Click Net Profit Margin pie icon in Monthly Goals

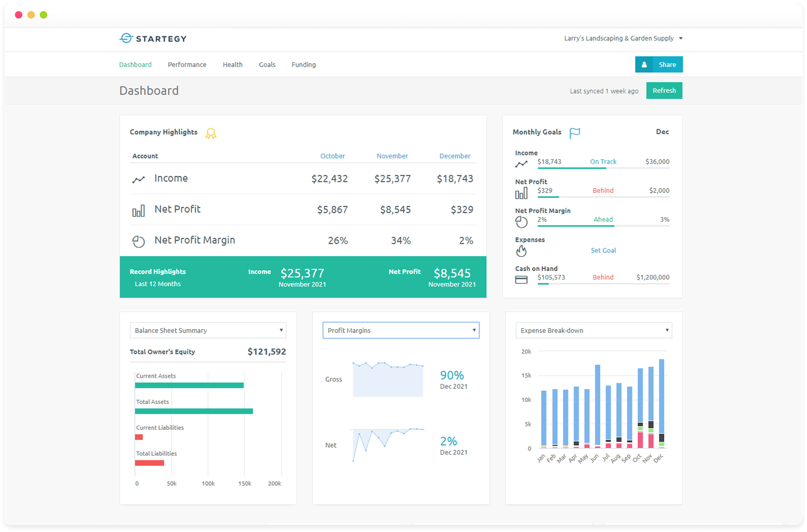pos(521,222)
